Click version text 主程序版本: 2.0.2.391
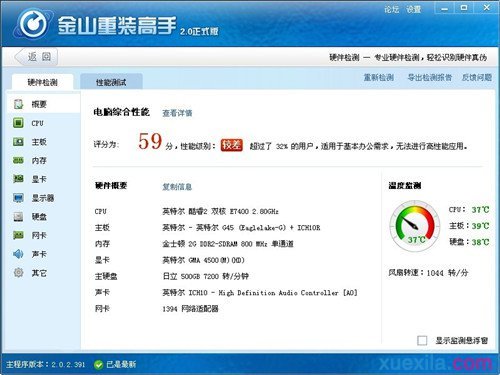This screenshot has height=375, width=500. (x=45, y=364)
